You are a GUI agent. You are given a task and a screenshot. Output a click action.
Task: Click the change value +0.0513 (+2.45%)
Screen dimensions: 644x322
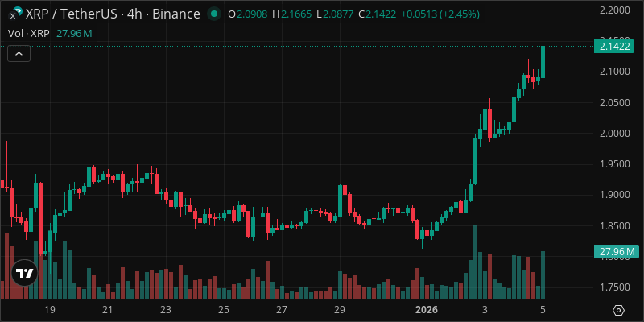pos(440,14)
